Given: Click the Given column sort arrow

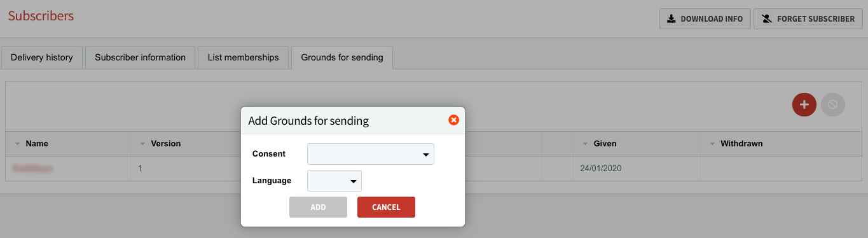Looking at the screenshot, I should [585, 144].
